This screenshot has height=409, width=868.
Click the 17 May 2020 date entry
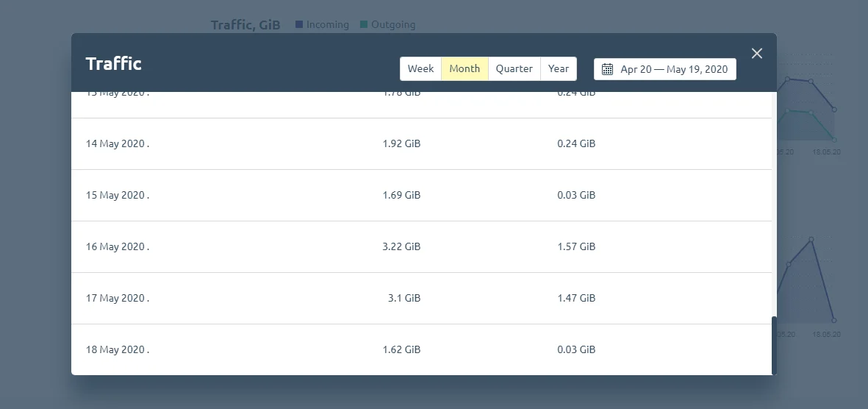[118, 298]
